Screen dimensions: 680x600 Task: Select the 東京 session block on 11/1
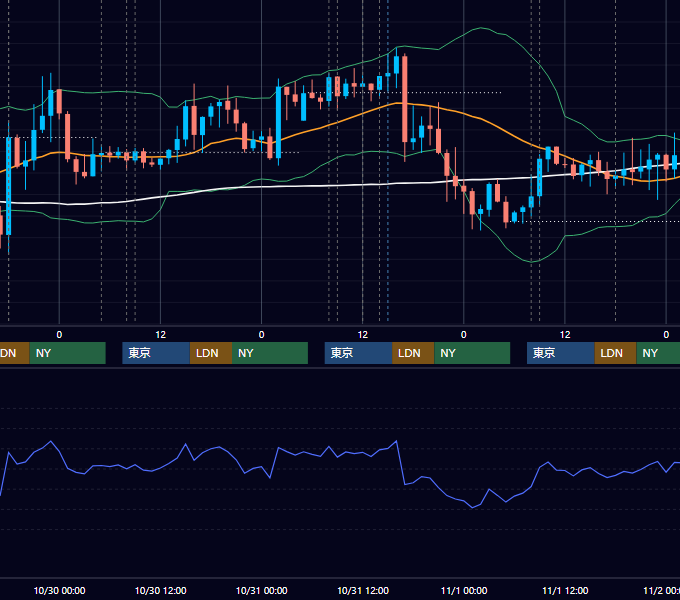pos(561,353)
